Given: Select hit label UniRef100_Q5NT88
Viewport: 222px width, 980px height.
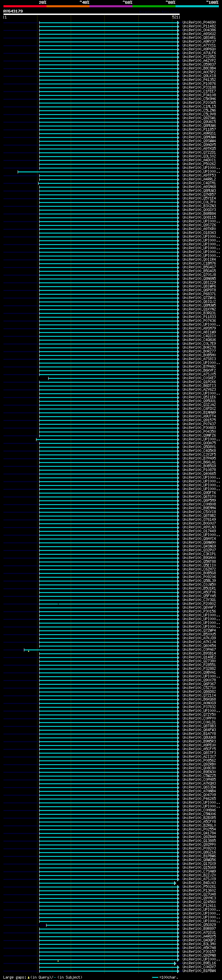Looking at the screenshot, I should tap(199, 561).
